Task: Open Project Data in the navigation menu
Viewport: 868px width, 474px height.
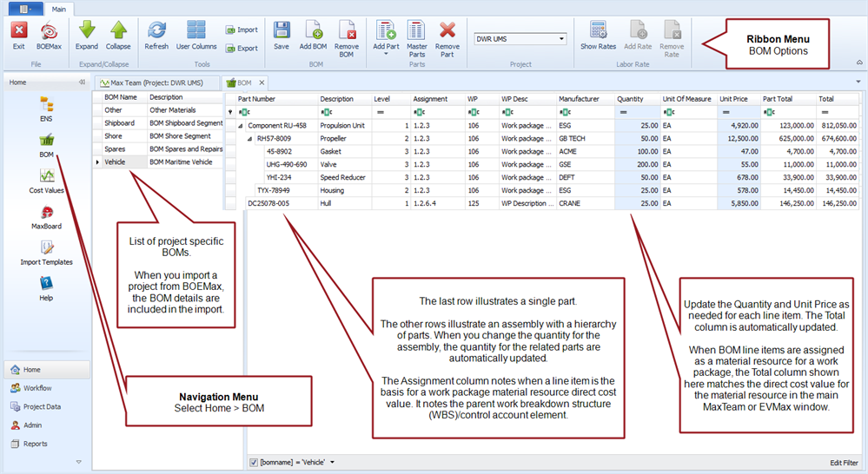Action: [41, 406]
